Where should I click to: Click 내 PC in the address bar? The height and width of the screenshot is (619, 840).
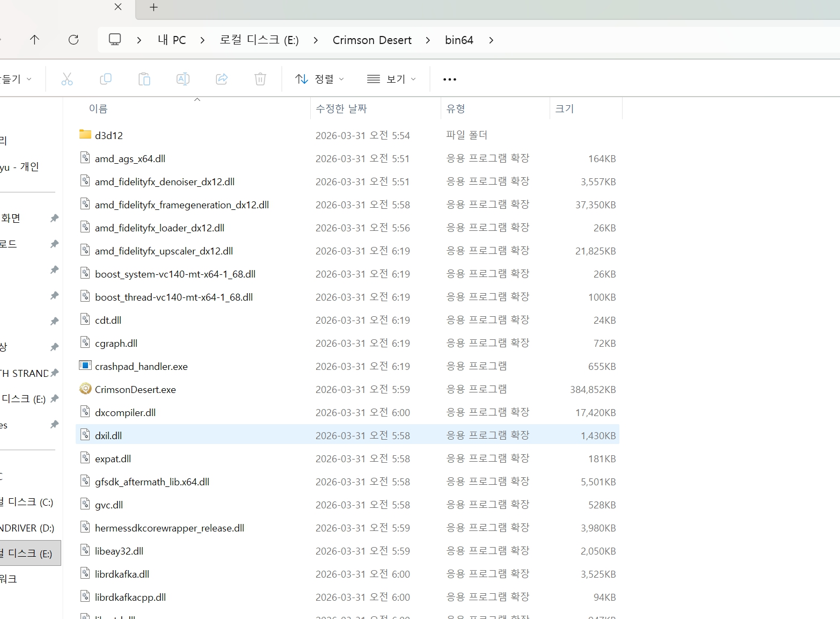[x=172, y=40]
